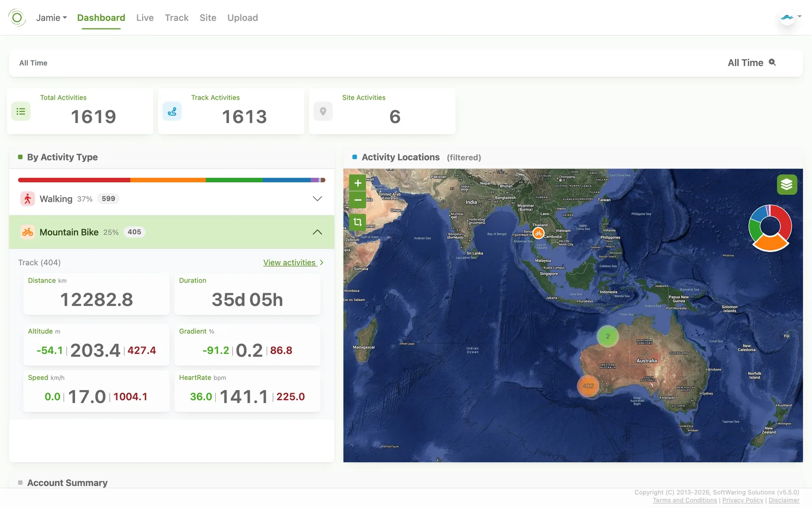This screenshot has height=508, width=812.
Task: Select the 6 site activities value
Action: pyautogui.click(x=395, y=117)
